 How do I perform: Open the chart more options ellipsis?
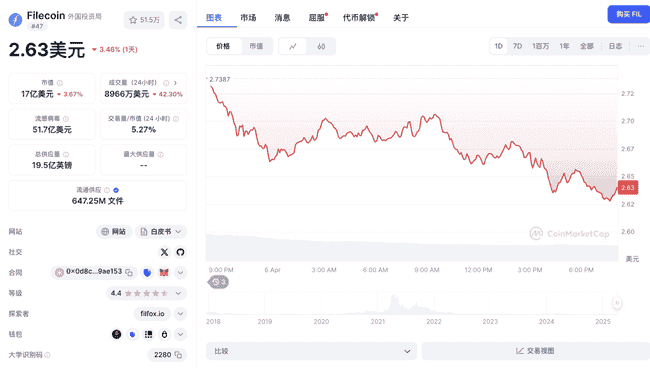640,46
